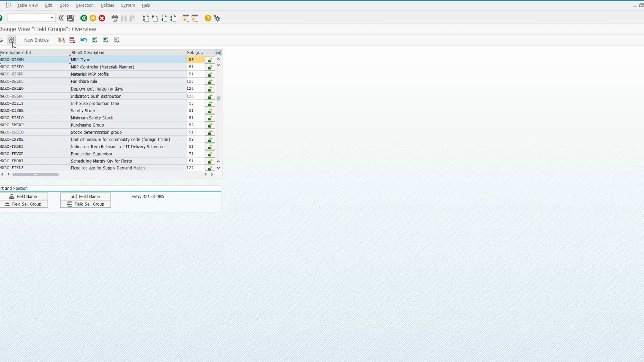
Task: Click the green Back arrow icon
Action: tap(84, 18)
